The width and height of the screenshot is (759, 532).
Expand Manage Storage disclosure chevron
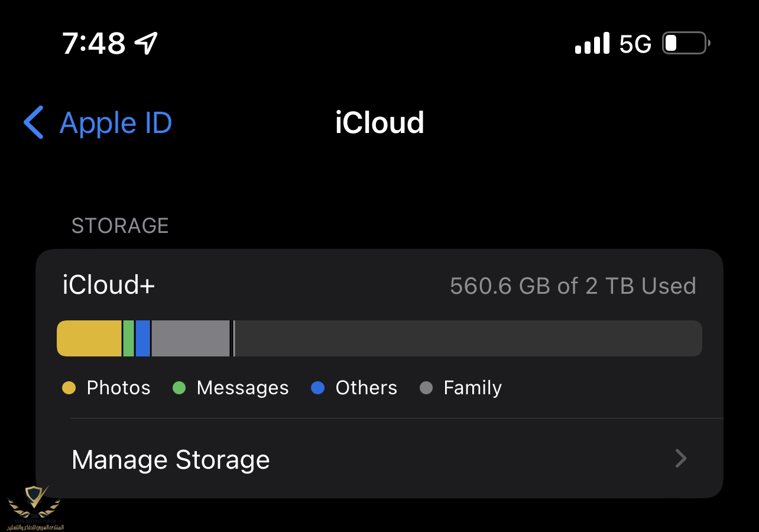tap(681, 458)
